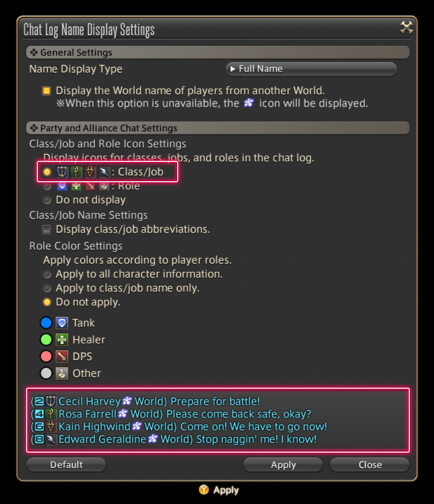Click the Other role gray icon
434x504 pixels.
62,374
